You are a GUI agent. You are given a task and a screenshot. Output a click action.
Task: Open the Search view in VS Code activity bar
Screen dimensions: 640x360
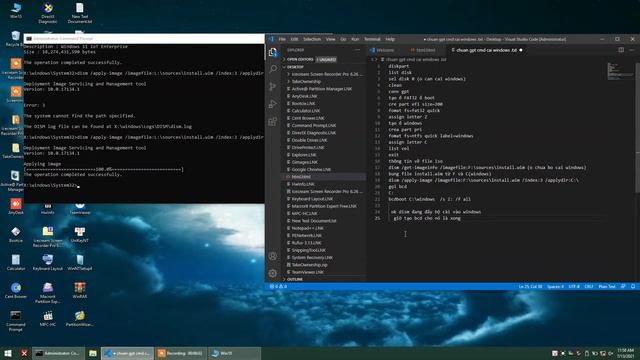273,69
